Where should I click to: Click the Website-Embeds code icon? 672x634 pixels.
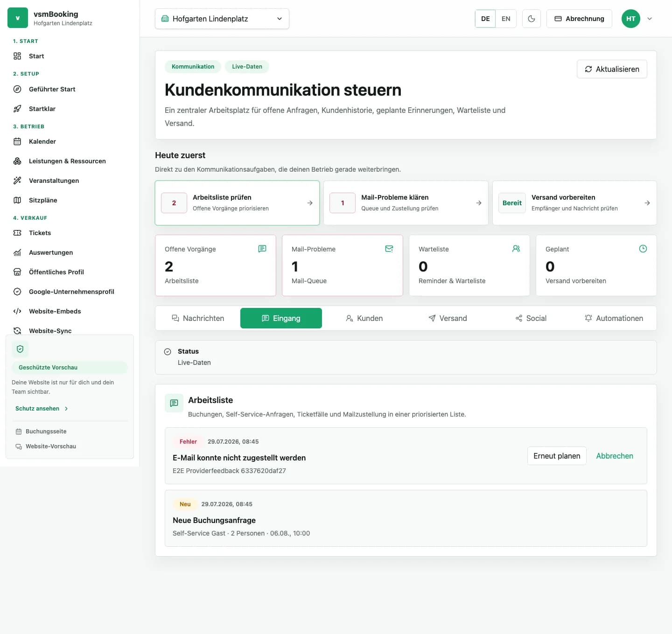[17, 311]
